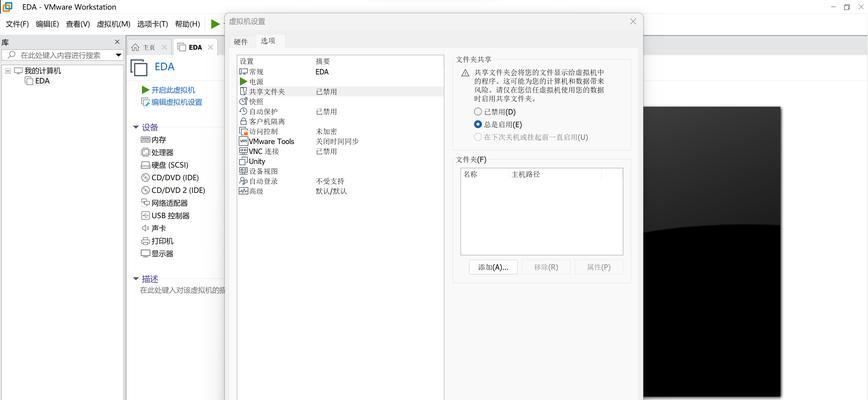Click the 主机路径 column header

pos(526,174)
